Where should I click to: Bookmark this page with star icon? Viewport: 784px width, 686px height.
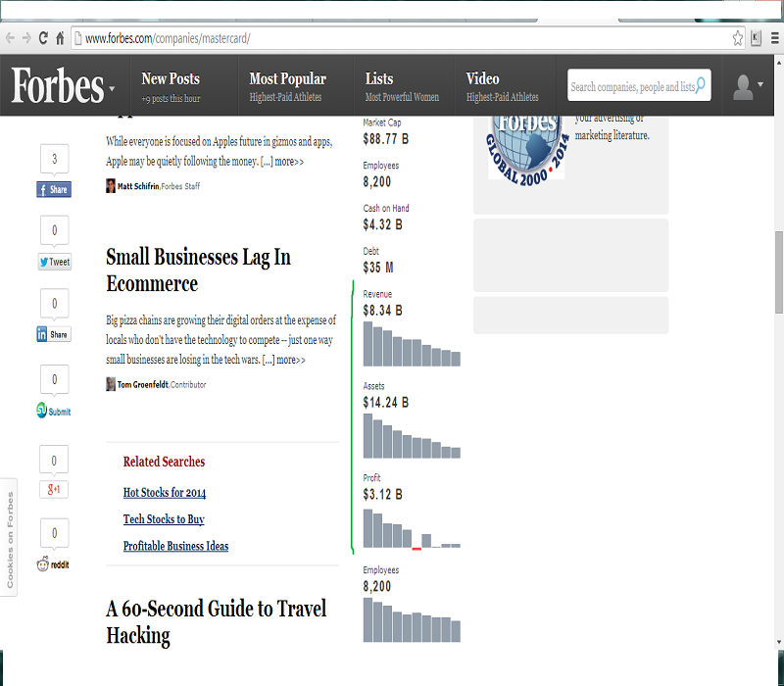pos(738,38)
